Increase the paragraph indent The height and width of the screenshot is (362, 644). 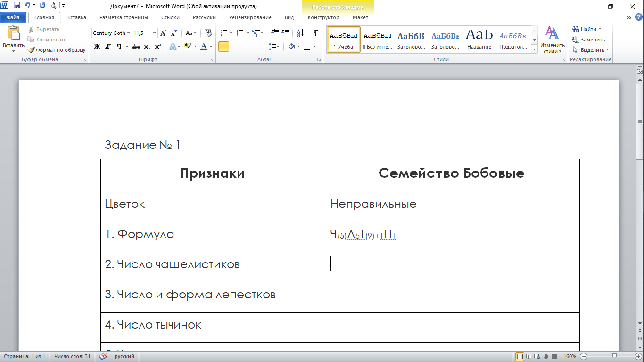286,33
